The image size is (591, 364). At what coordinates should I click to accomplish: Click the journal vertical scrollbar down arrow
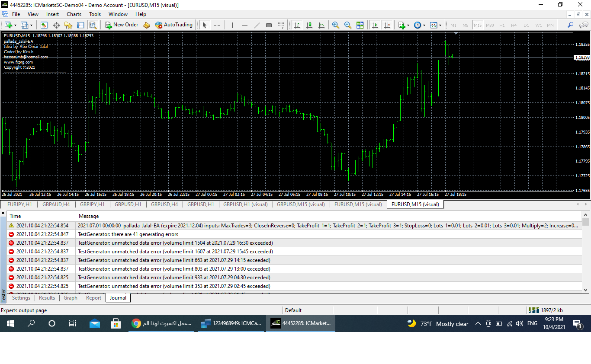[x=586, y=290]
